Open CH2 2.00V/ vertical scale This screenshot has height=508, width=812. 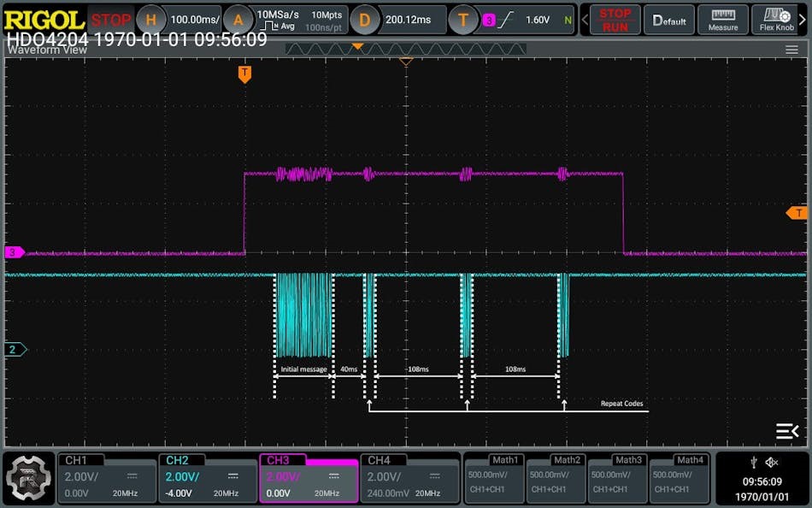[182, 476]
